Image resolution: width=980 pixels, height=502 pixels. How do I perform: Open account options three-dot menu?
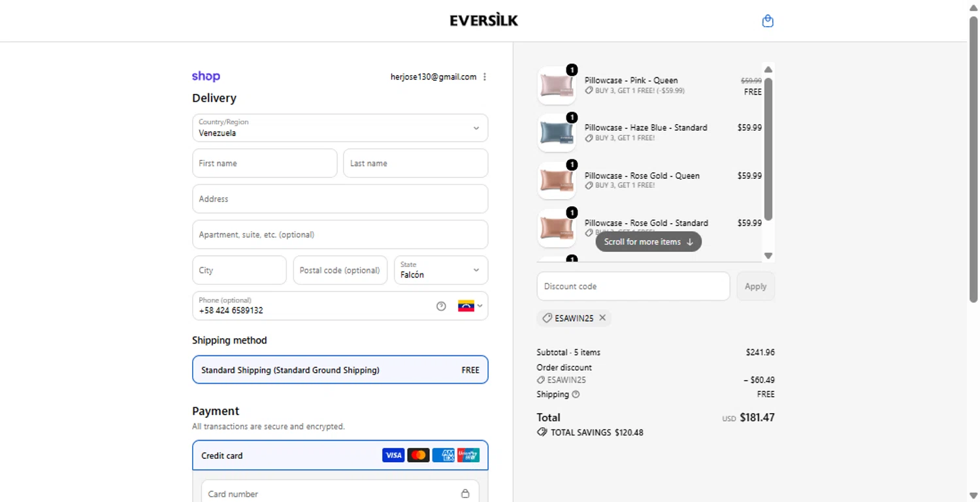[x=484, y=77]
